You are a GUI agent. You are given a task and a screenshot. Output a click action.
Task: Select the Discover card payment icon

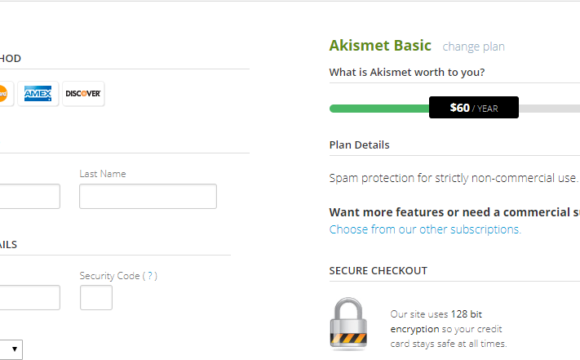83,94
